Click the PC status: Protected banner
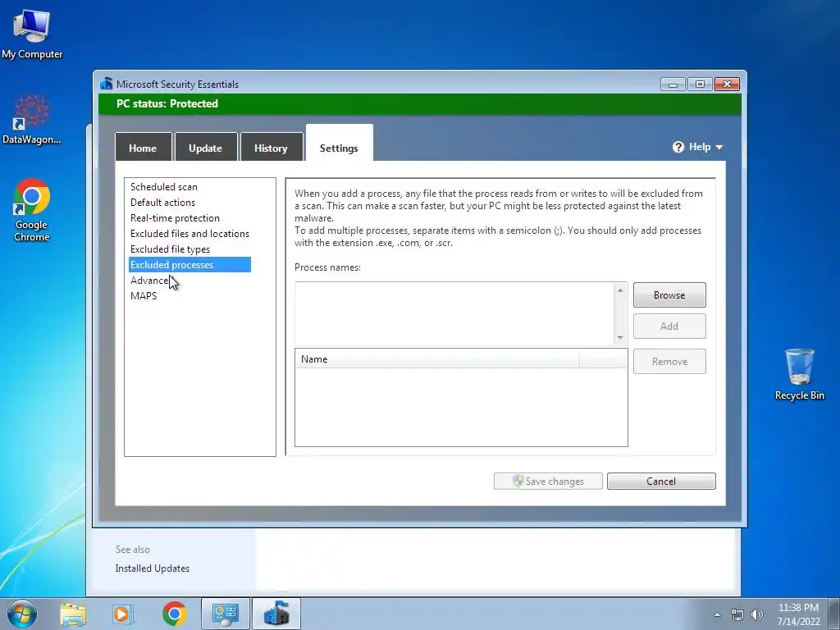 pyautogui.click(x=420, y=104)
